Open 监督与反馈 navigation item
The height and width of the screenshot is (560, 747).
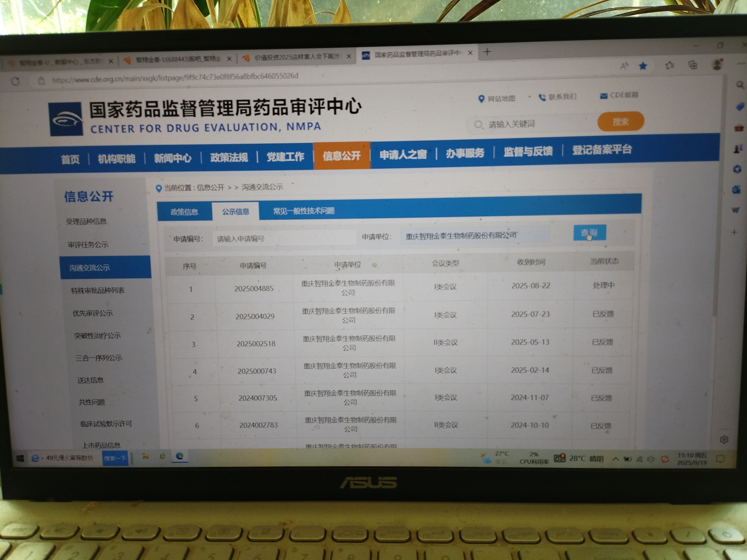pyautogui.click(x=528, y=151)
